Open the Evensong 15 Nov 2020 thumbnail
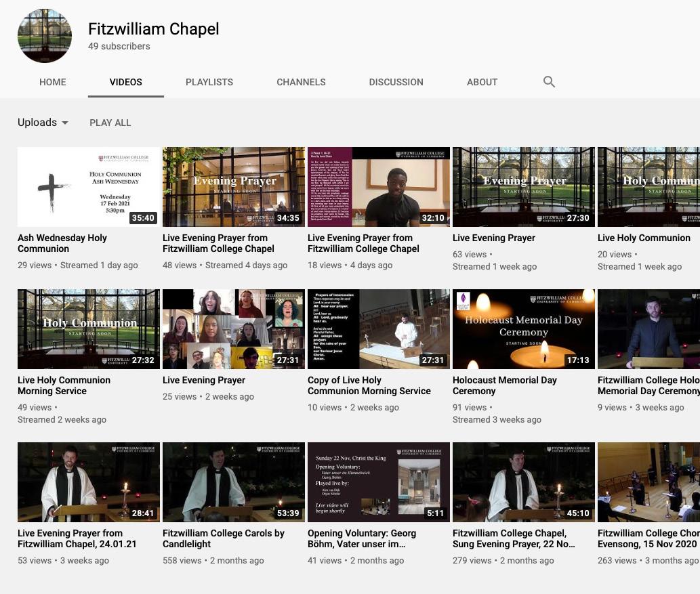Image resolution: width=700 pixels, height=594 pixels. [648, 482]
